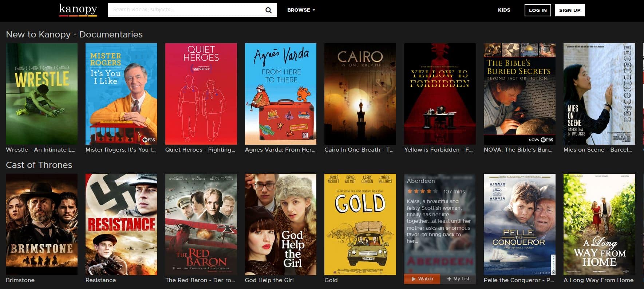Open the Pelle the Conqueror poster
The height and width of the screenshot is (289, 644).
pyautogui.click(x=519, y=224)
